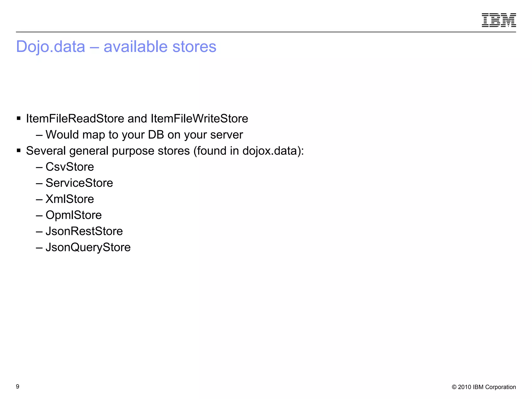Select the CsvStore list item
This screenshot has height=399, width=532.
70,167
